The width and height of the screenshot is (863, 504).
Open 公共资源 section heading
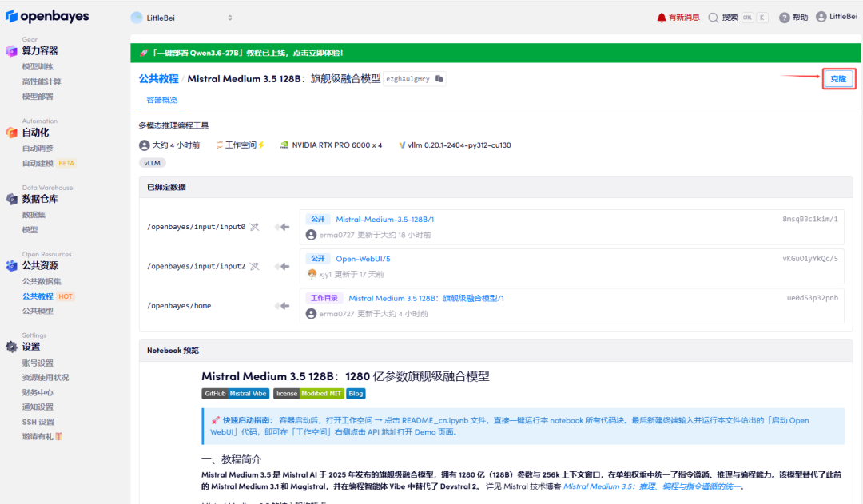[x=40, y=265]
